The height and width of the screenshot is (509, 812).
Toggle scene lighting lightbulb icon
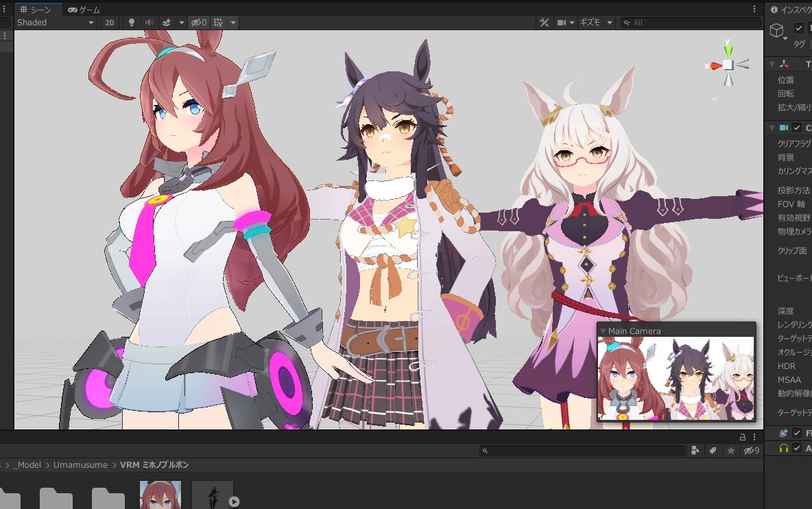click(x=132, y=22)
